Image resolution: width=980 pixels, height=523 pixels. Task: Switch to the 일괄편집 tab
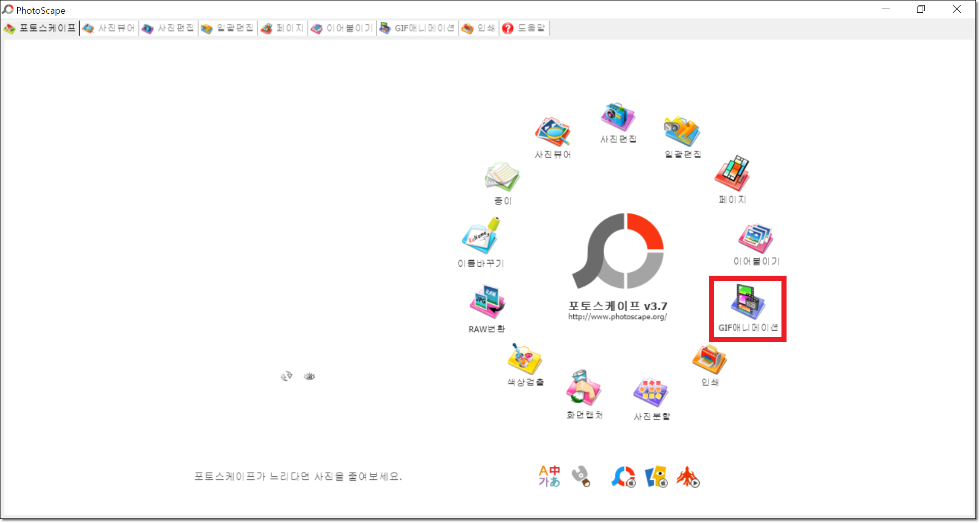click(x=227, y=28)
